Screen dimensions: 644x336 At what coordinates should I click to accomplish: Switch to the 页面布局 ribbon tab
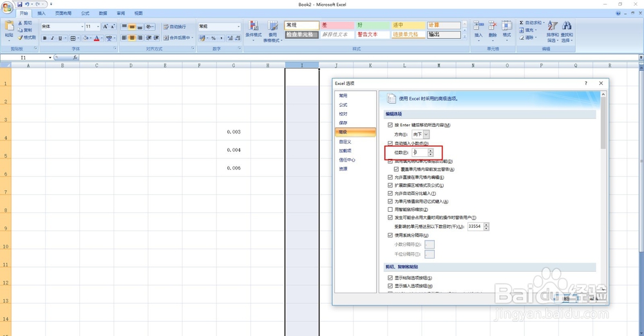tap(63, 13)
